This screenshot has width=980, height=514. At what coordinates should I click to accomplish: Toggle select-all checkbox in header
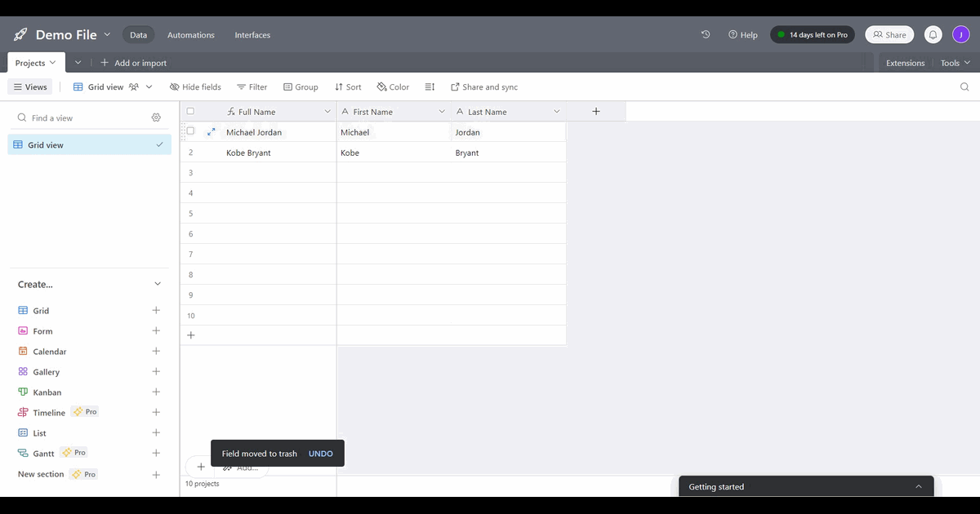pos(190,111)
